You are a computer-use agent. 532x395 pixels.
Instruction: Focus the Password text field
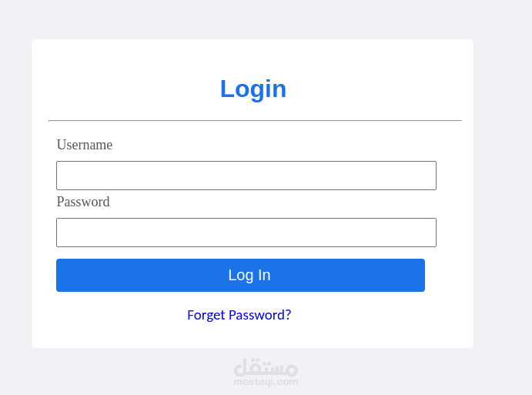[x=246, y=233]
